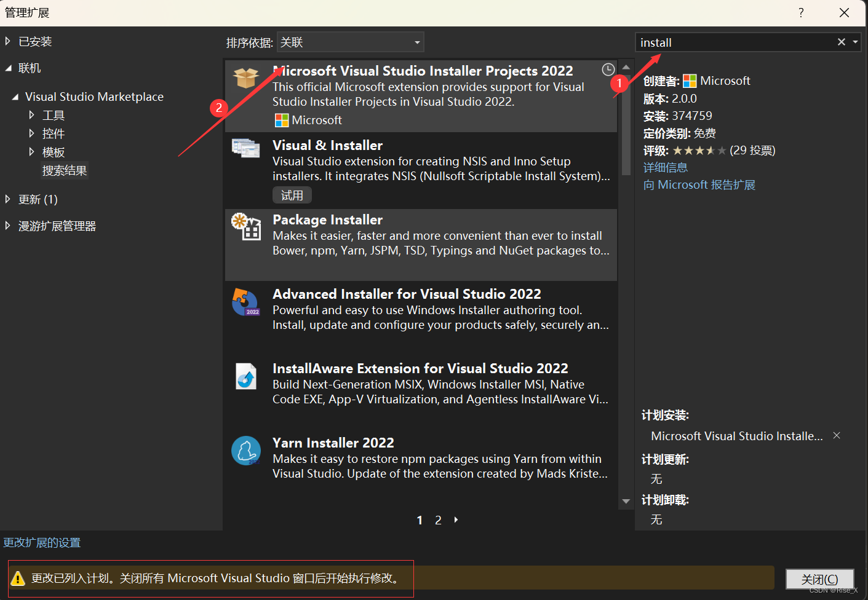The height and width of the screenshot is (600, 868).
Task: Go to page 2 of search results
Action: 438,519
